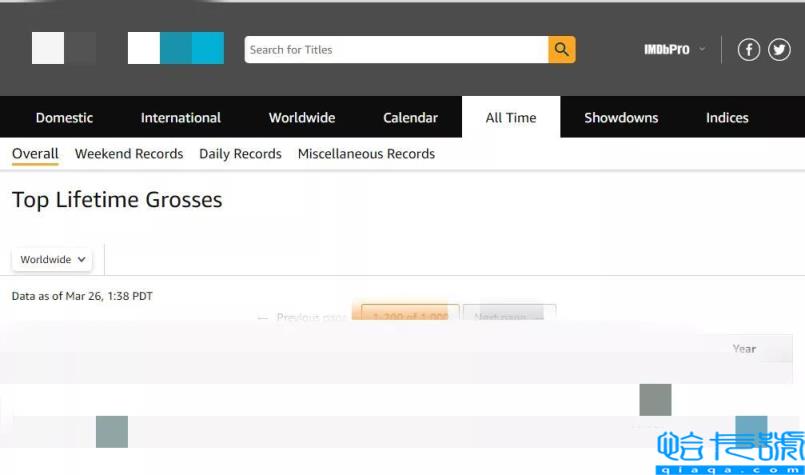The width and height of the screenshot is (805, 475).
Task: Go to the Domestic tab
Action: tap(64, 118)
